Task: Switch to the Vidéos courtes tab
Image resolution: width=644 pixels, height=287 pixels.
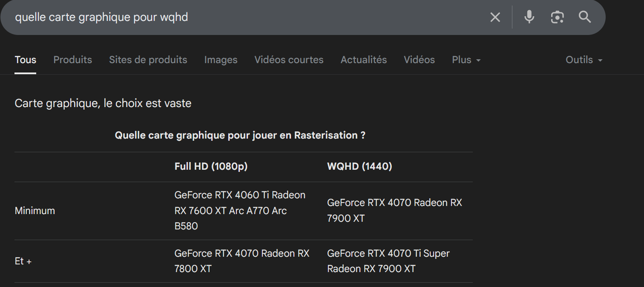Action: pos(289,60)
